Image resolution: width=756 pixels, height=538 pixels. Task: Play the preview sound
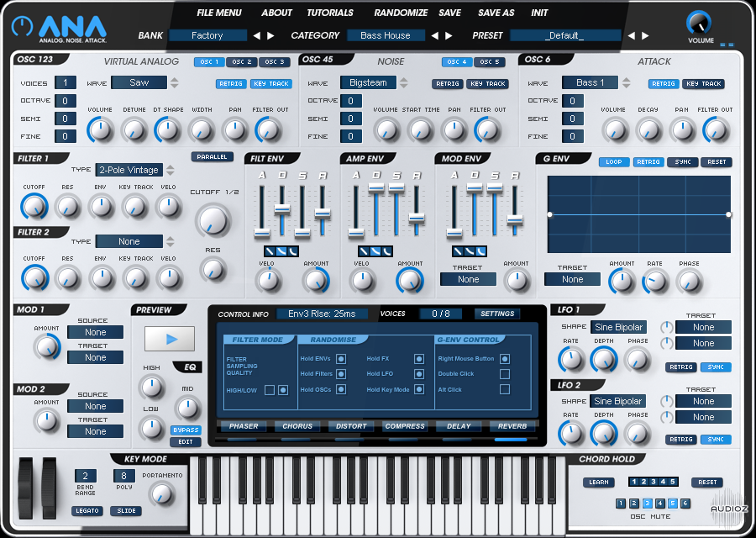point(170,339)
